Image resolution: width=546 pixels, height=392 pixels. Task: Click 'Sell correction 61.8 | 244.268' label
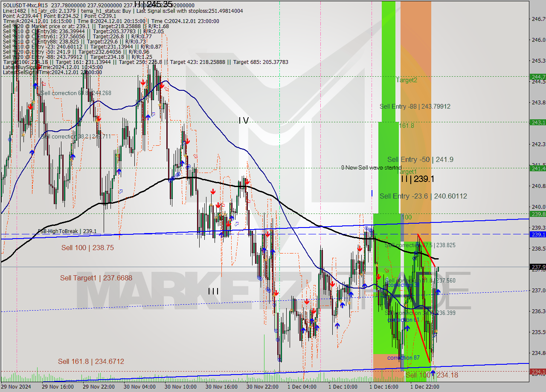click(76, 93)
